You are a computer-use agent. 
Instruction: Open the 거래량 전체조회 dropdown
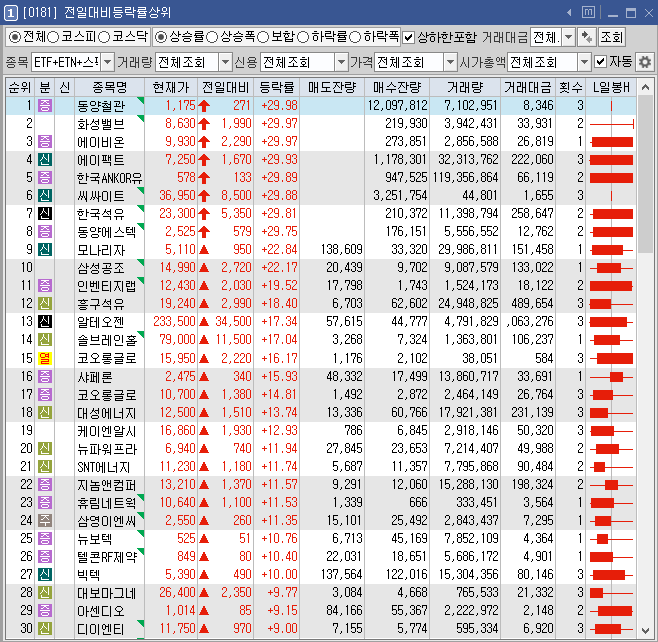(x=226, y=62)
